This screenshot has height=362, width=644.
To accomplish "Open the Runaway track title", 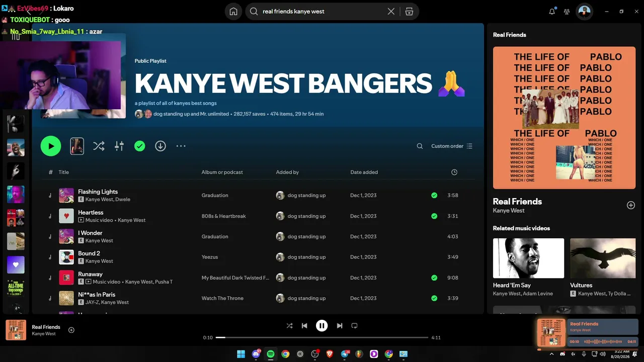I will coord(90,274).
